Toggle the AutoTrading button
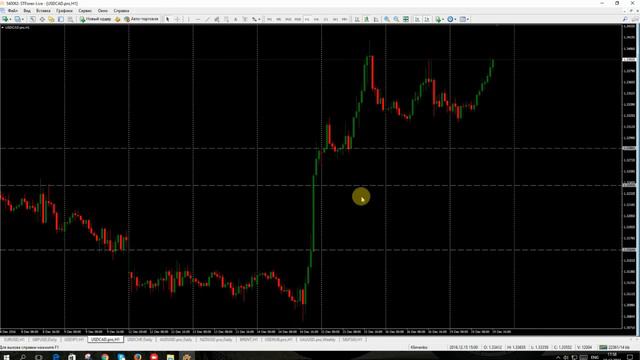The width and height of the screenshot is (640, 360). point(141,19)
